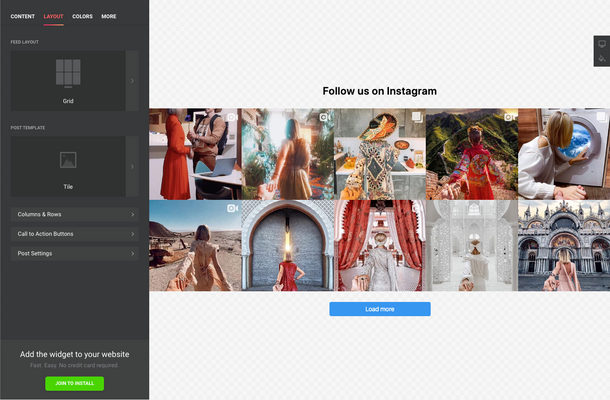Viewport: 610px width, 400px height.
Task: Open post of woman at arched gray door
Action: pyautogui.click(x=287, y=246)
